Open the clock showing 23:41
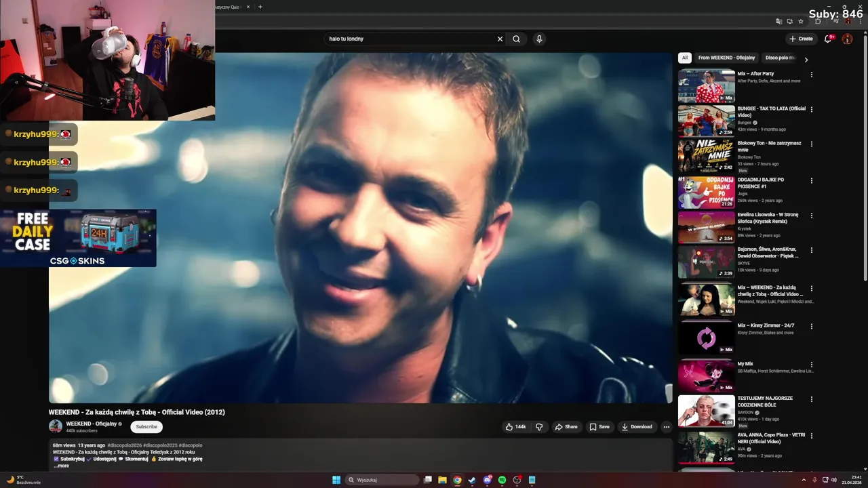 [851, 480]
